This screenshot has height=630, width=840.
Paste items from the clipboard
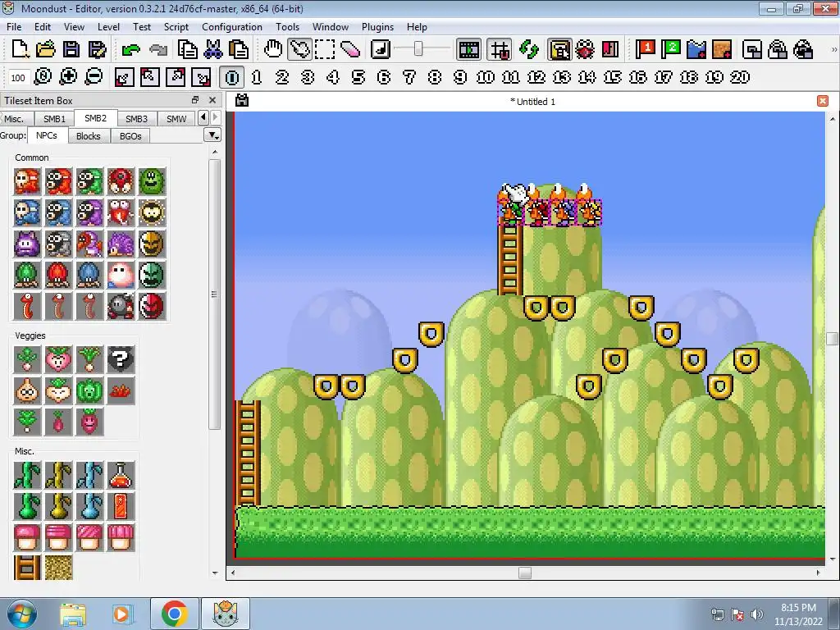coord(239,49)
